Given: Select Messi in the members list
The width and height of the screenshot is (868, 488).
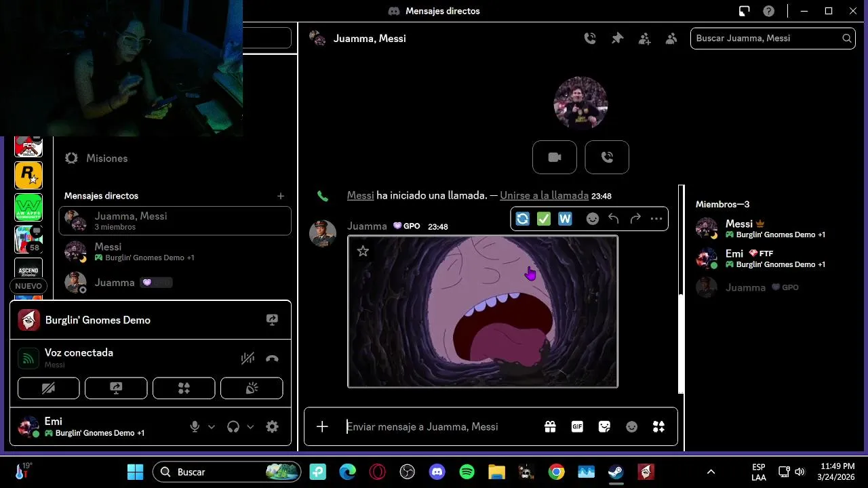Looking at the screenshot, I should 773,228.
